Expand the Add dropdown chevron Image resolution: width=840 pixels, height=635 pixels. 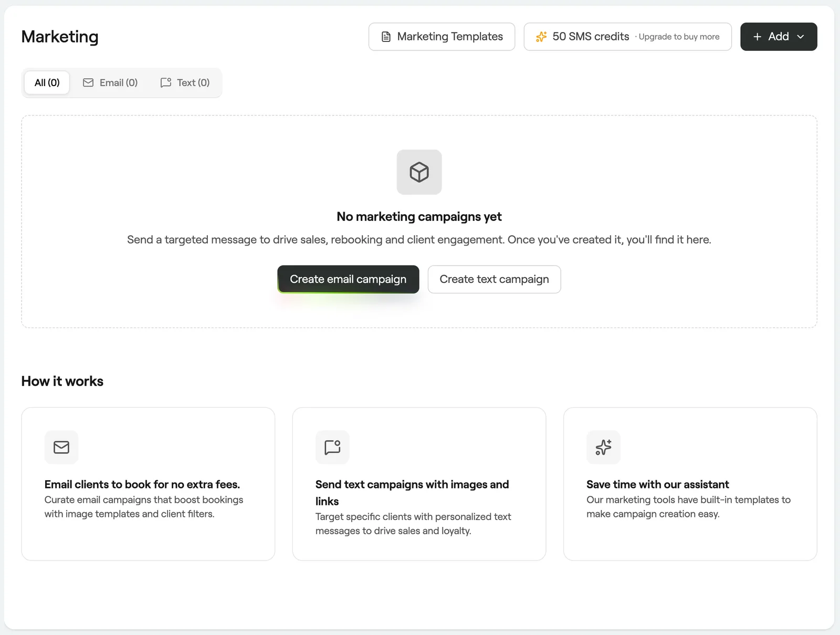801,37
